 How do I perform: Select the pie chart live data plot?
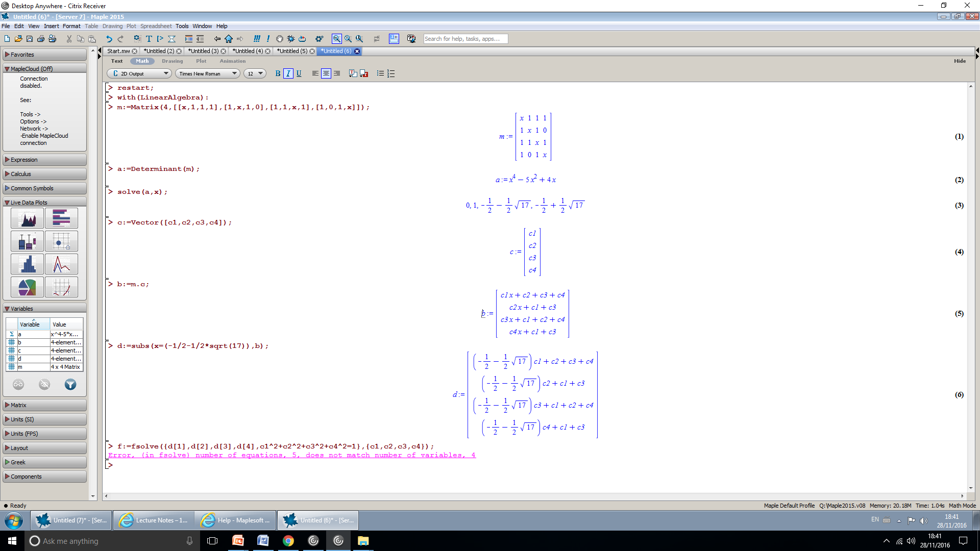pos(27,287)
